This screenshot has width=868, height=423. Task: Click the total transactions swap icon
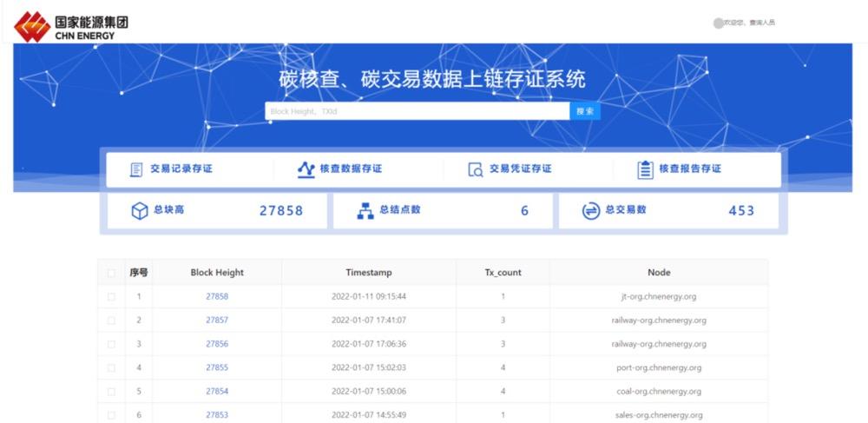591,211
